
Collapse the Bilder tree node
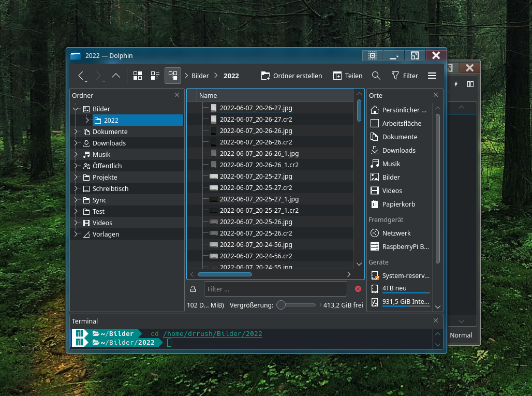coord(76,109)
